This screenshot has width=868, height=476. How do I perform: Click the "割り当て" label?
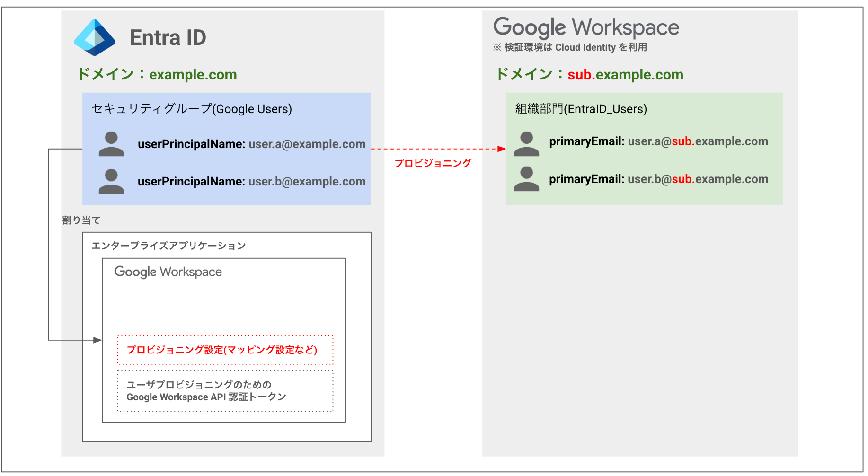point(81,220)
